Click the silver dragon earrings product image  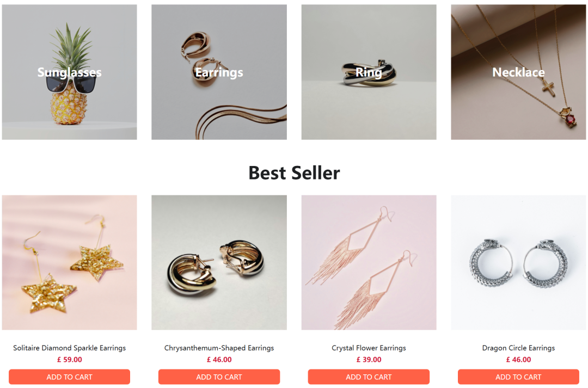coord(518,262)
